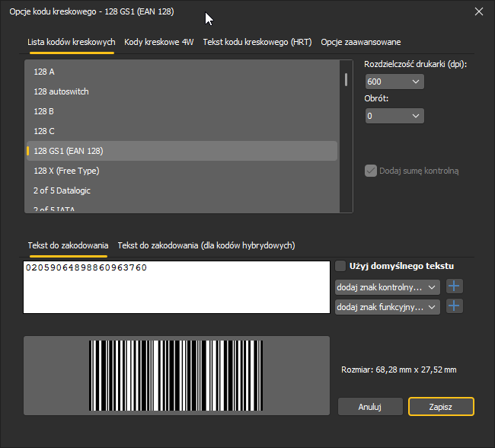This screenshot has width=495, height=448.
Task: Open the Obrót rotation dropdown
Action: pos(394,116)
